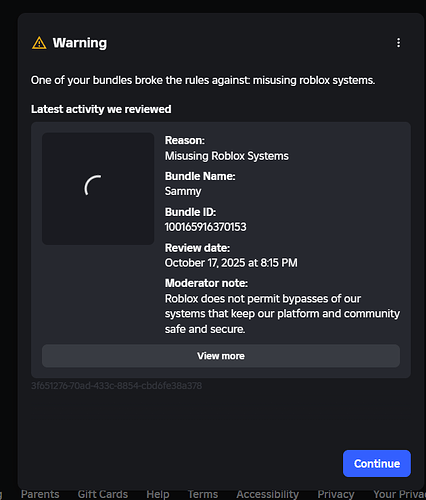Click the Misusing Roblox Systems reason value
This screenshot has width=426, height=500.
point(227,156)
